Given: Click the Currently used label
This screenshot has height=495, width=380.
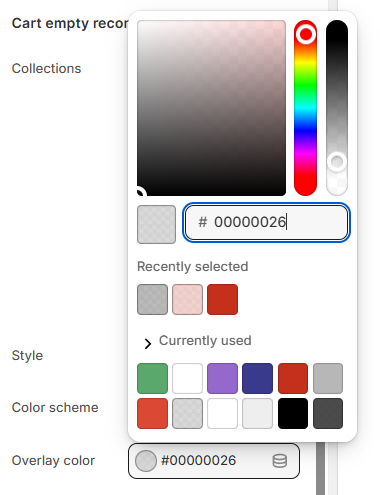Looking at the screenshot, I should (x=205, y=341).
